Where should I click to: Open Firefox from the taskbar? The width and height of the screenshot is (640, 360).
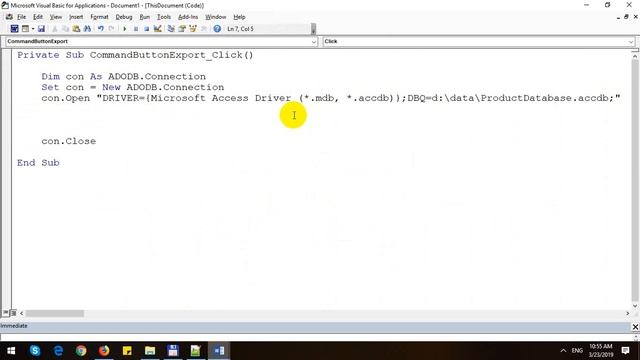(x=104, y=351)
